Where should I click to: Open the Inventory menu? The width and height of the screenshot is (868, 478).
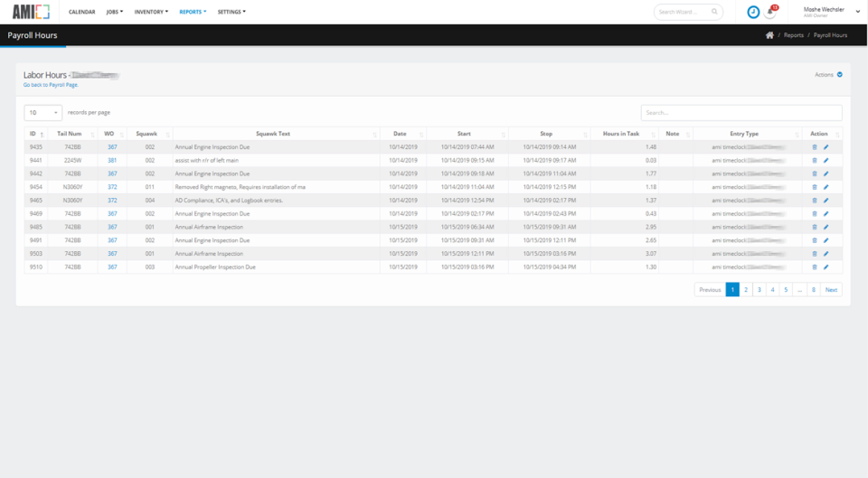click(151, 12)
